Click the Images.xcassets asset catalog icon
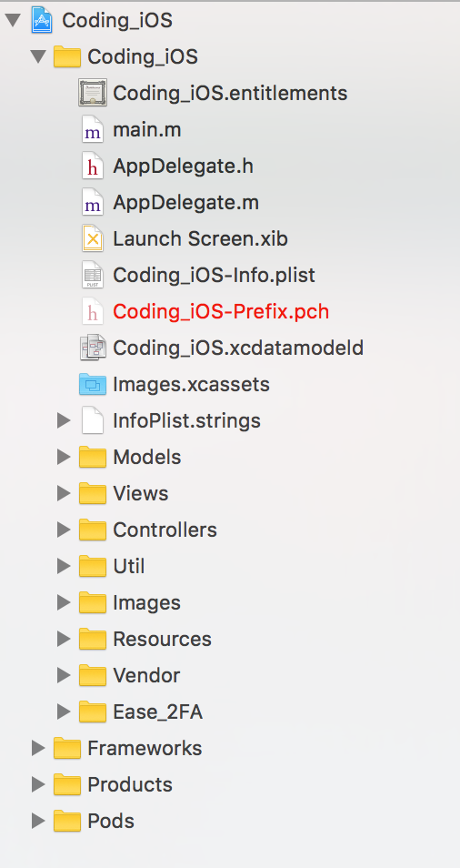 93,384
